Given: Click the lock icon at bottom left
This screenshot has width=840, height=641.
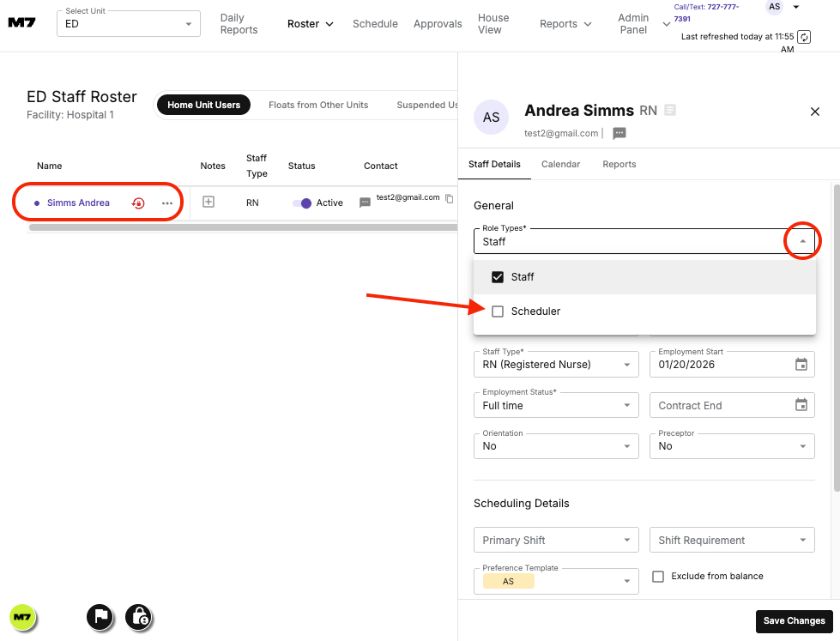Looking at the screenshot, I should pos(139,616).
